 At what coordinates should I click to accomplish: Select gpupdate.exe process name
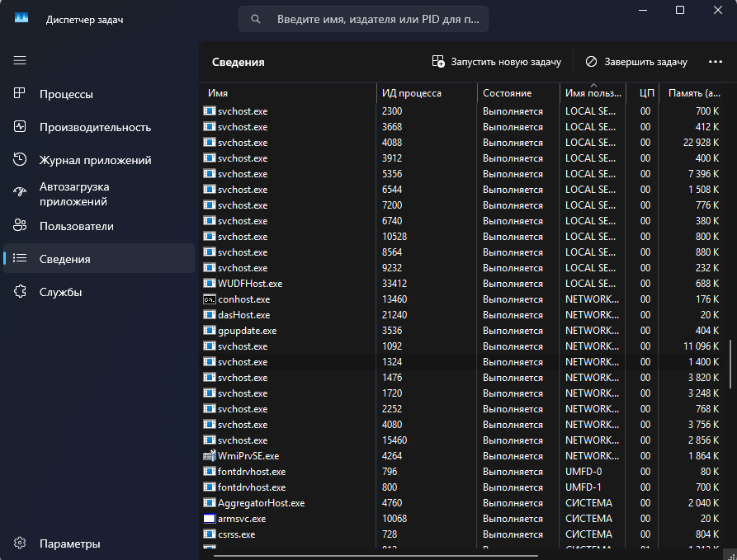(248, 331)
